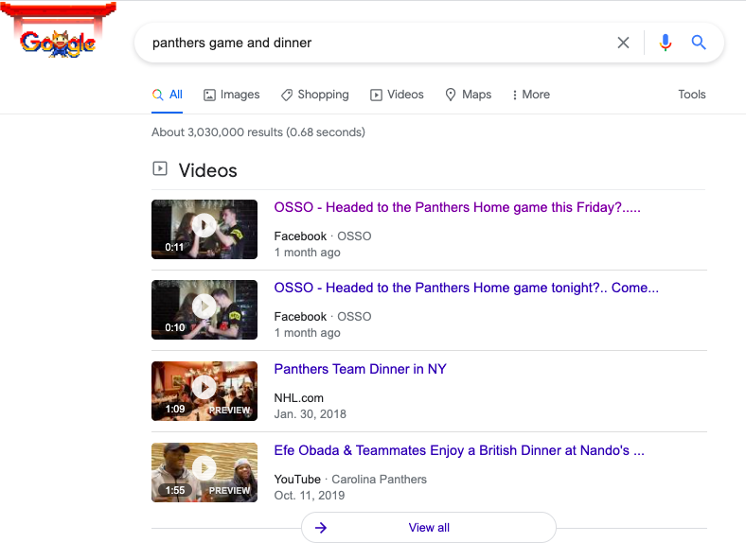Start voice search with microphone icon

coord(666,43)
